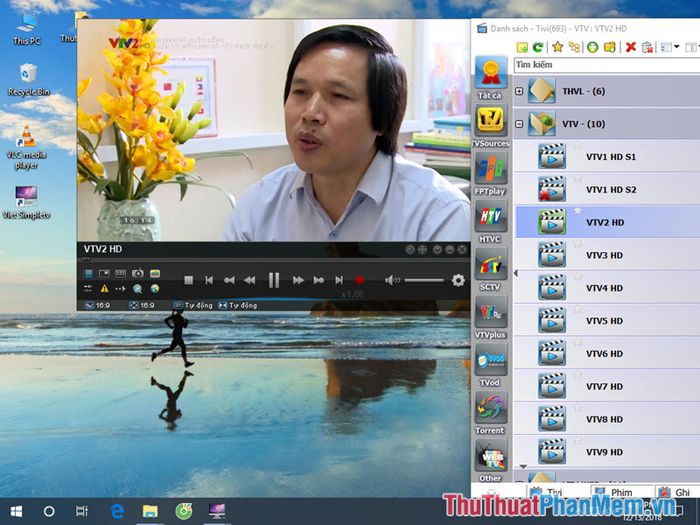Screen dimensions: 700x525
Task: Click the chain links toolbar icon
Action: pos(575,47)
